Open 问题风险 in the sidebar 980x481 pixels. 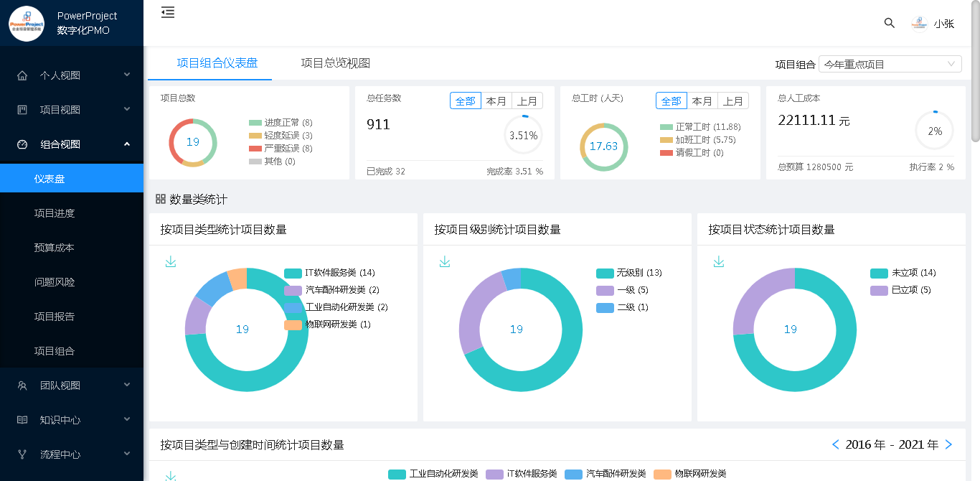(x=55, y=282)
